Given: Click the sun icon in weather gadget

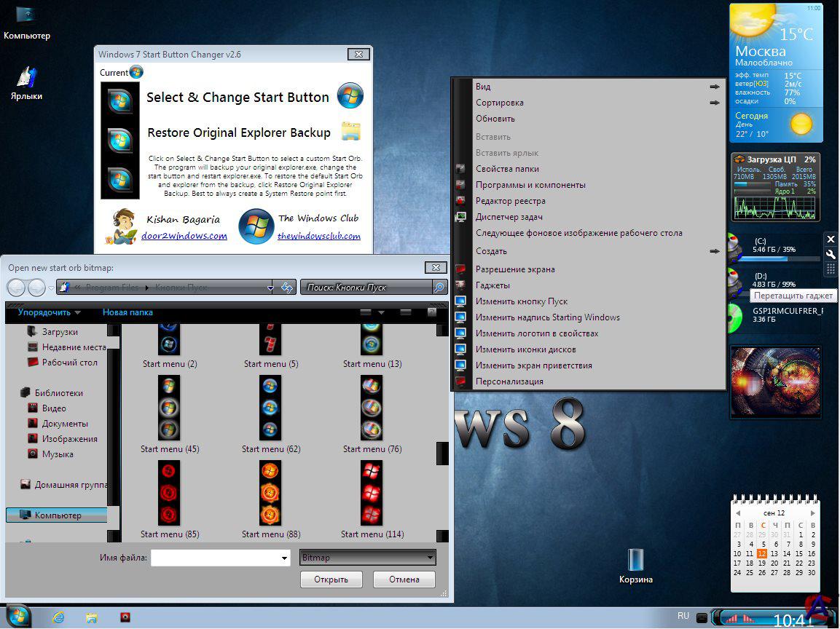Looking at the screenshot, I should coord(802,124).
